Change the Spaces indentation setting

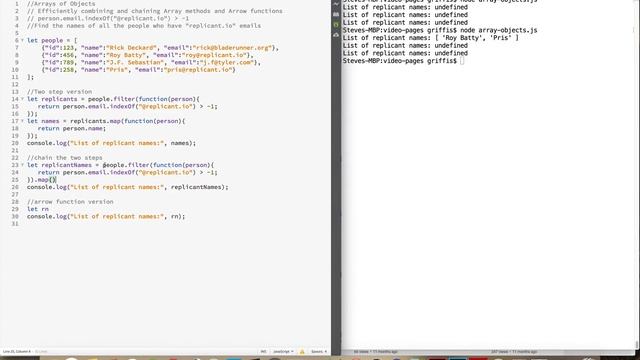click(319, 351)
